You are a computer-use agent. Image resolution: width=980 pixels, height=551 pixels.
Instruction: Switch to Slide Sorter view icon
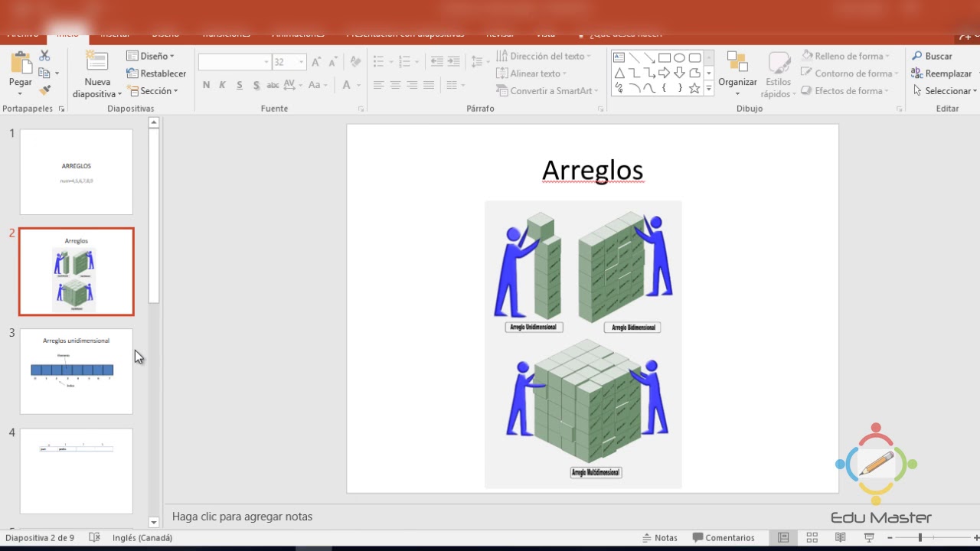click(x=812, y=538)
